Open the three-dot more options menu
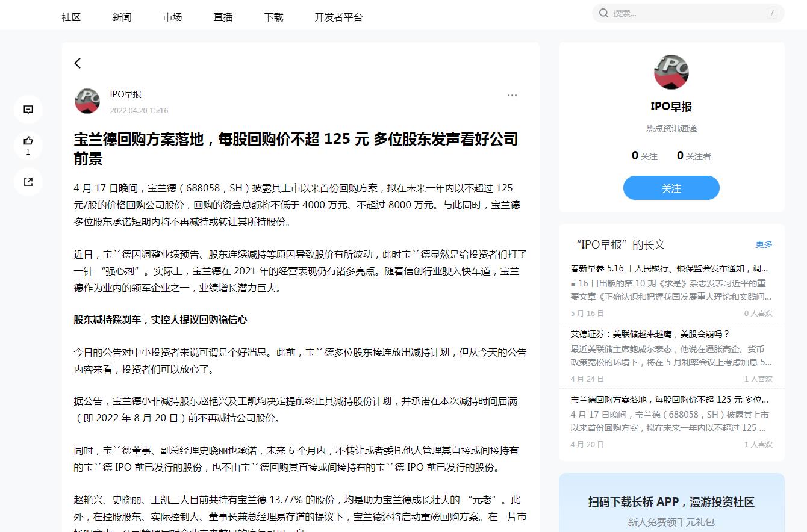 [x=512, y=95]
